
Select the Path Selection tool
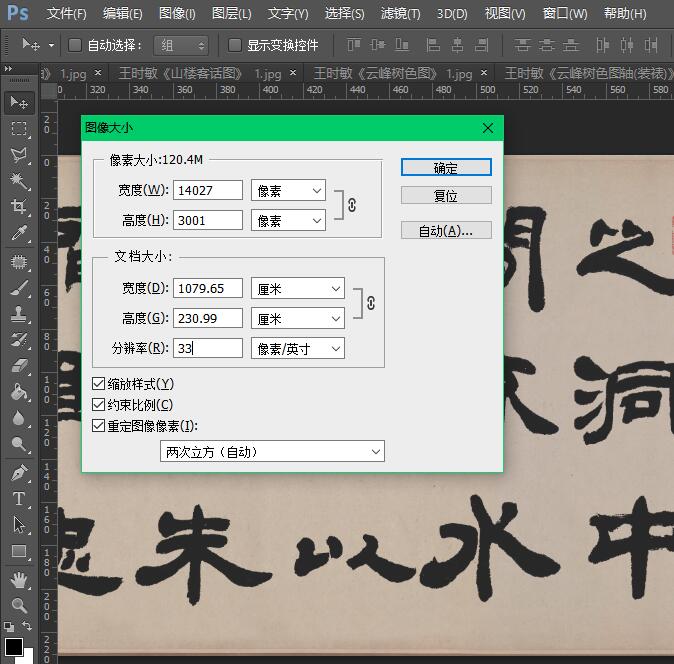coord(18,525)
